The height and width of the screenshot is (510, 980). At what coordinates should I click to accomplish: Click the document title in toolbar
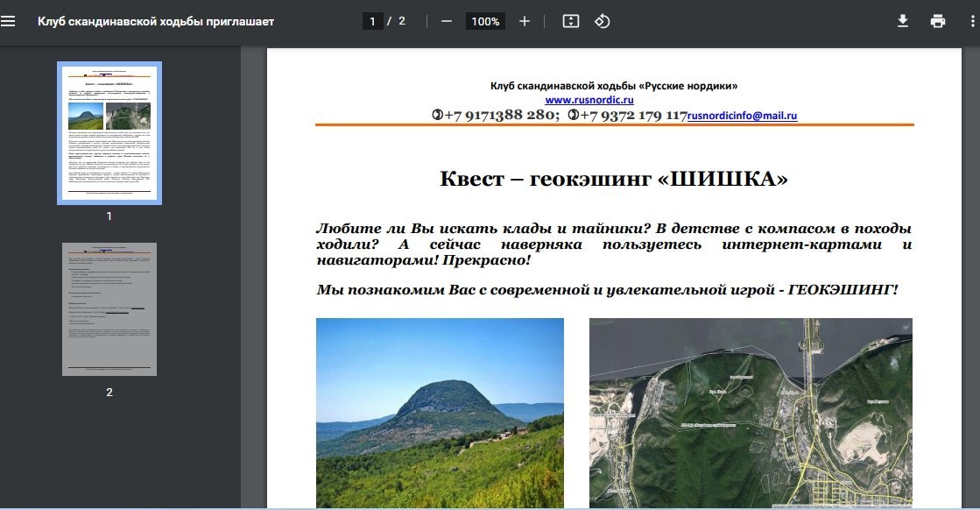[x=156, y=21]
